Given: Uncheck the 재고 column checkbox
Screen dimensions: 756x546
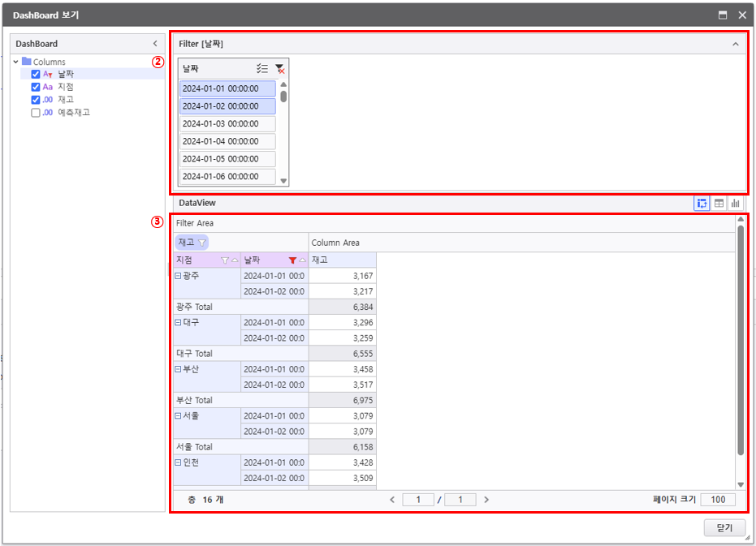Looking at the screenshot, I should 35,100.
